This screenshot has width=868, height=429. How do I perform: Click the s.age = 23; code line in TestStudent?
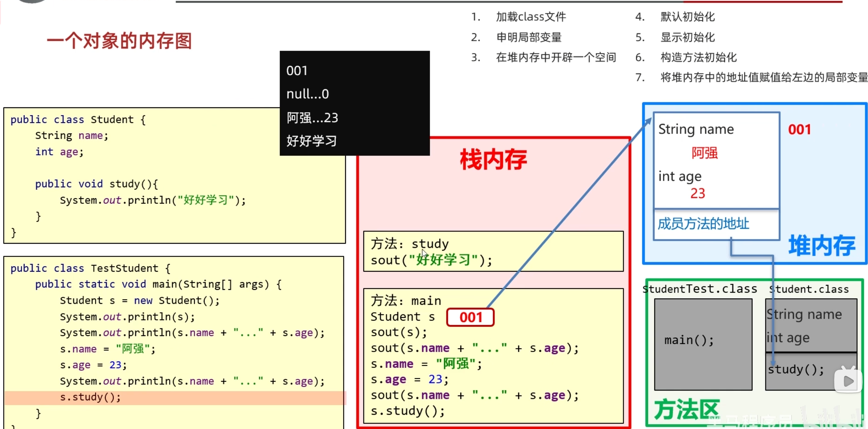(x=93, y=365)
